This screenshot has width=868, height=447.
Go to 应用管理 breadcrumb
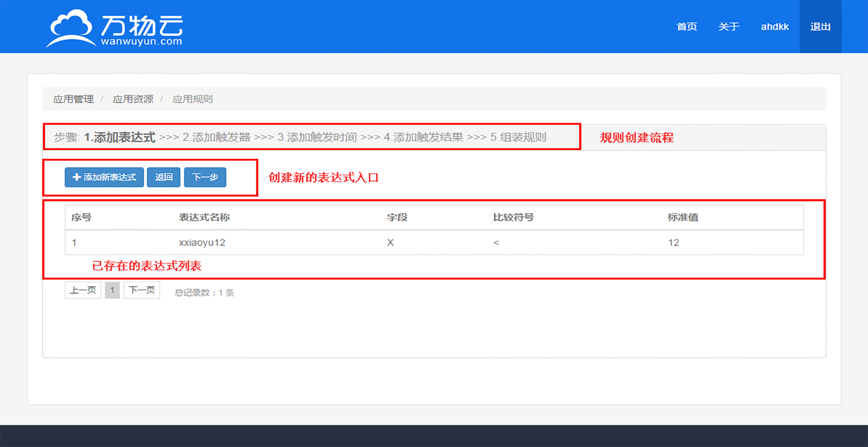point(73,99)
